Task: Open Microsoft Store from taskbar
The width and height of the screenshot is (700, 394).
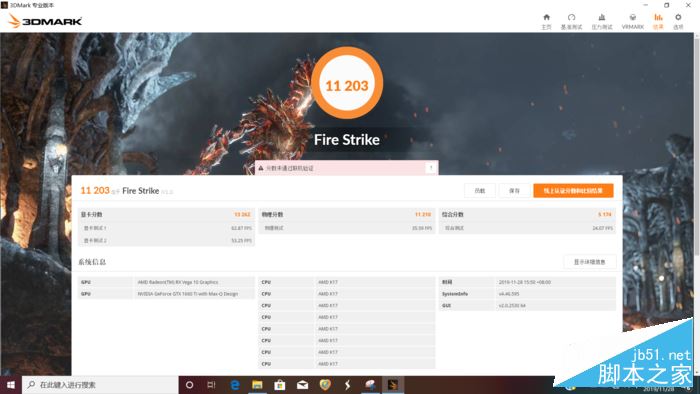Action: point(280,385)
